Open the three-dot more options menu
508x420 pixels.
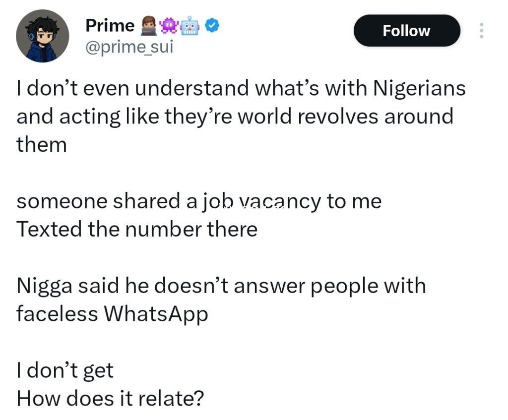click(x=481, y=30)
